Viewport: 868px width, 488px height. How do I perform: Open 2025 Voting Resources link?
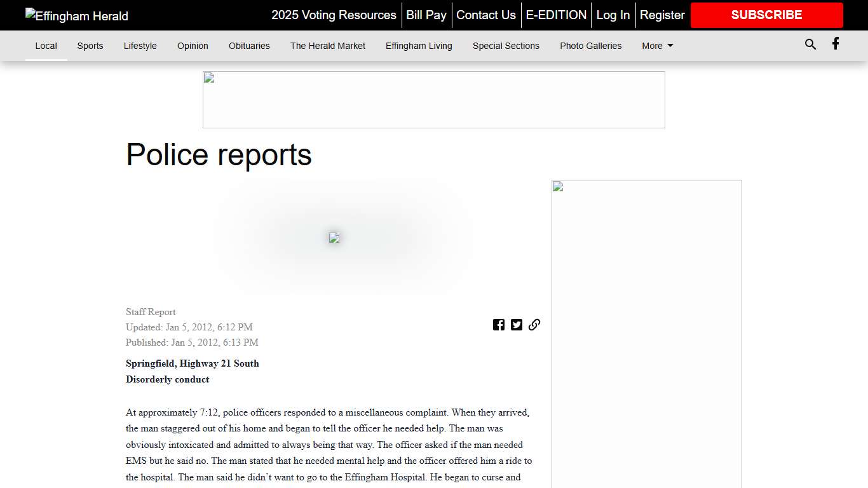pos(334,15)
